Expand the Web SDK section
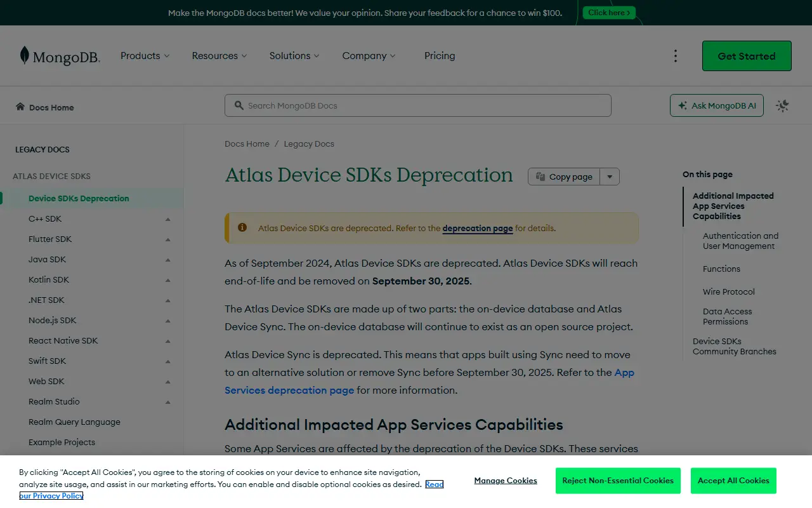Screen dimensions: 812x508 pos(168,382)
